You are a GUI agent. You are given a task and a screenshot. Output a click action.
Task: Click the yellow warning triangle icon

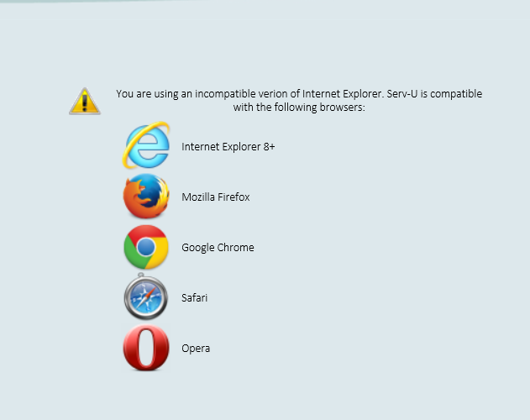pyautogui.click(x=85, y=101)
